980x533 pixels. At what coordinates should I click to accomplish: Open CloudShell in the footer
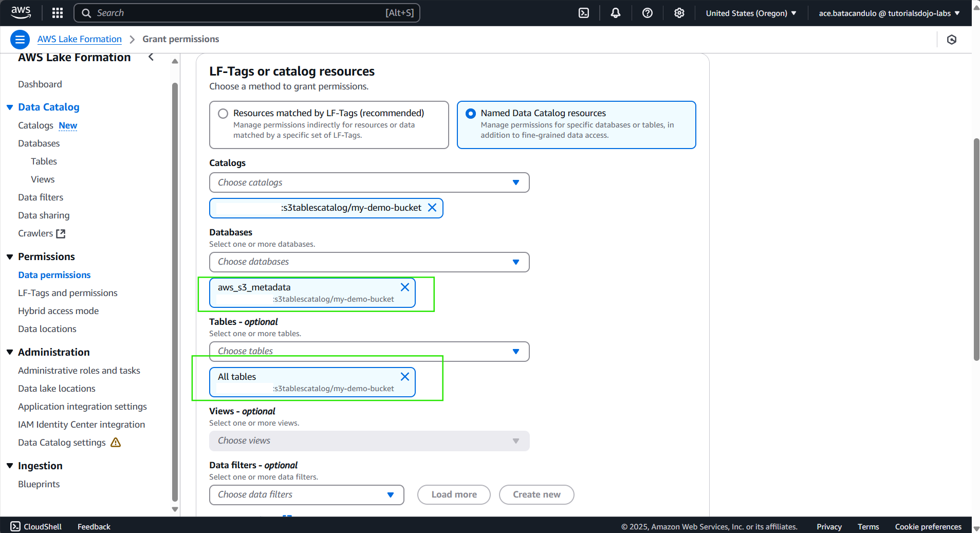(36, 526)
